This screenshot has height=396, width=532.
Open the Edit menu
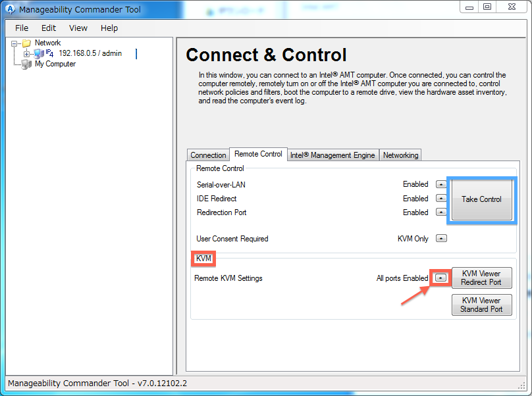pos(49,28)
